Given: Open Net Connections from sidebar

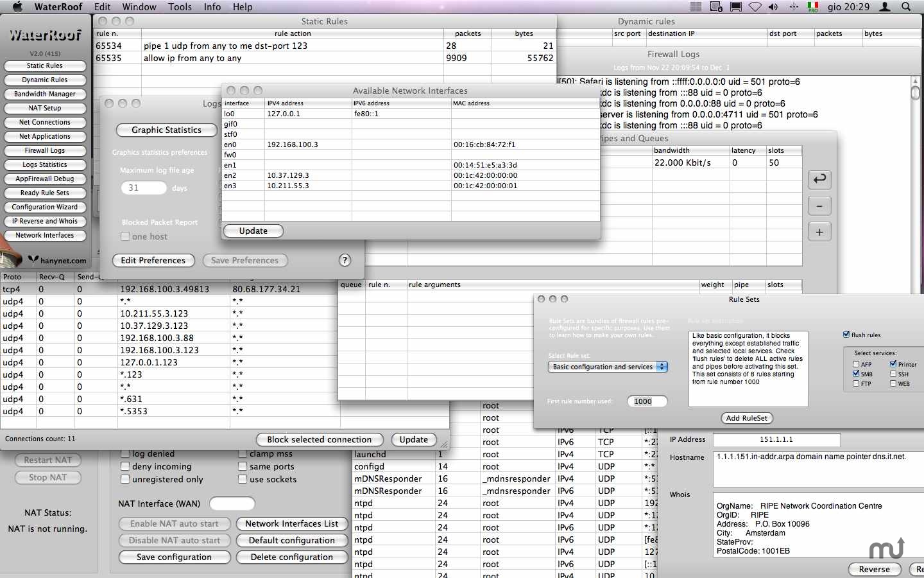Looking at the screenshot, I should pos(45,122).
